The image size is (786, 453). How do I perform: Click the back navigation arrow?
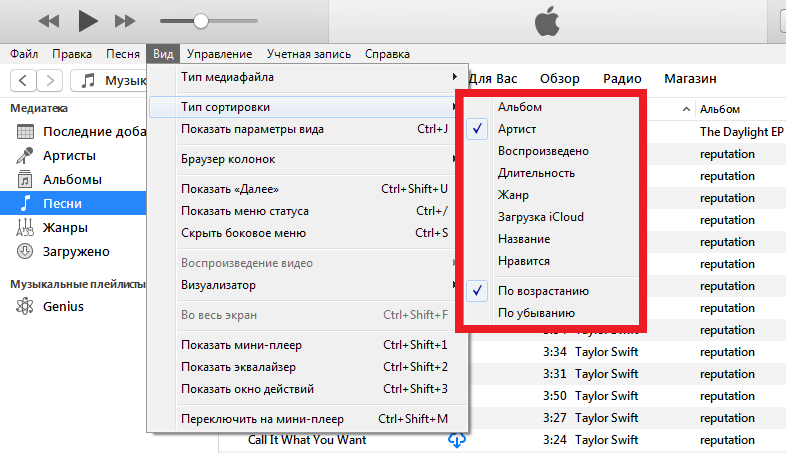[x=24, y=79]
